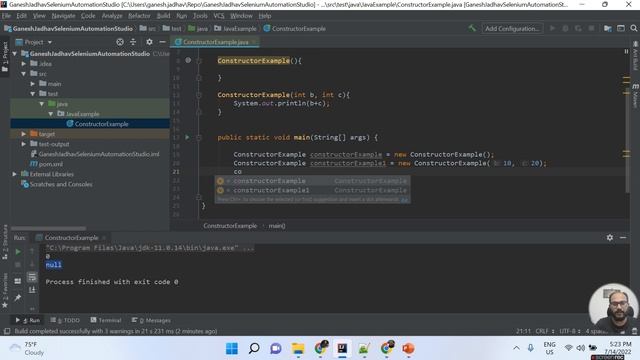
Task: Click the run gutter icon beside main method
Action: point(187,138)
